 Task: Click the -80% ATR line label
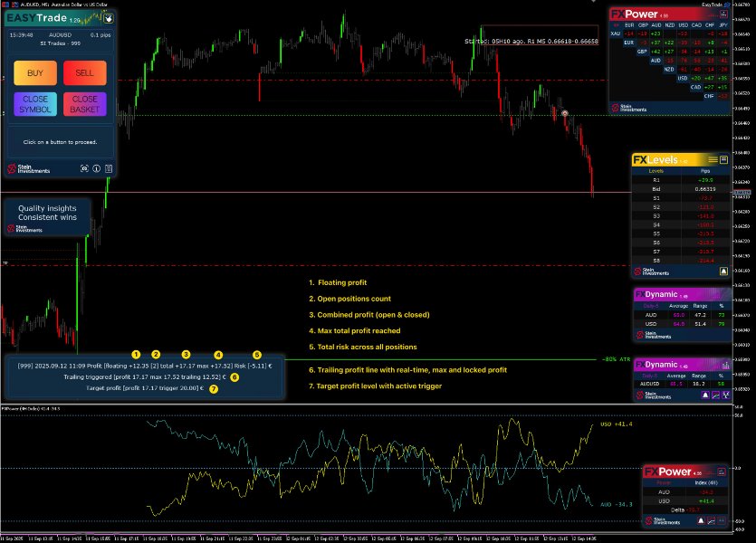click(617, 359)
